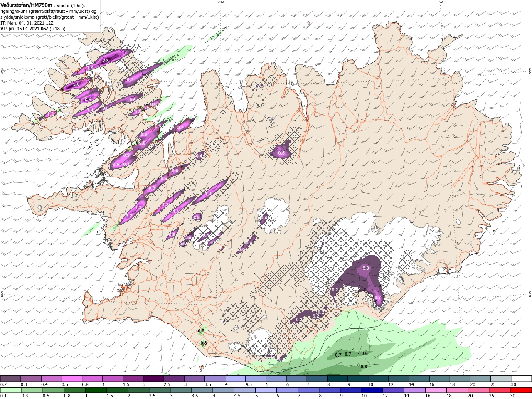The height and width of the screenshot is (399, 532).
Task: Click the 20W longitude label
Action: [221, 2]
